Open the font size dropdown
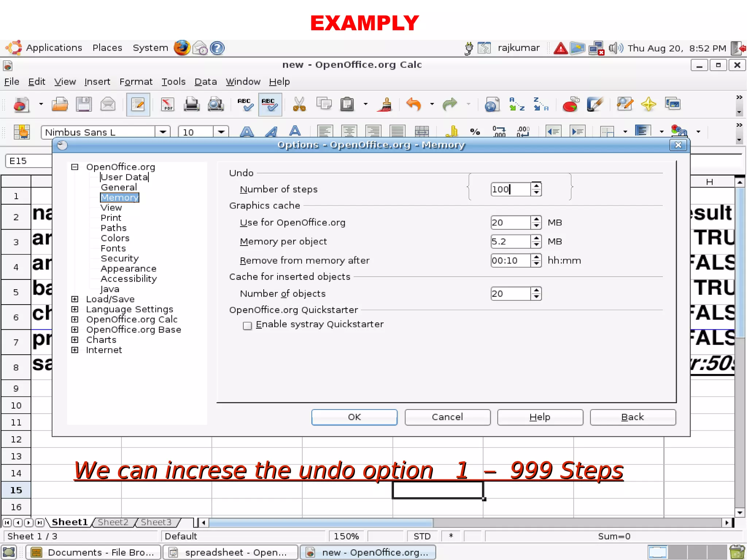This screenshot has height=560, width=747. [221, 132]
